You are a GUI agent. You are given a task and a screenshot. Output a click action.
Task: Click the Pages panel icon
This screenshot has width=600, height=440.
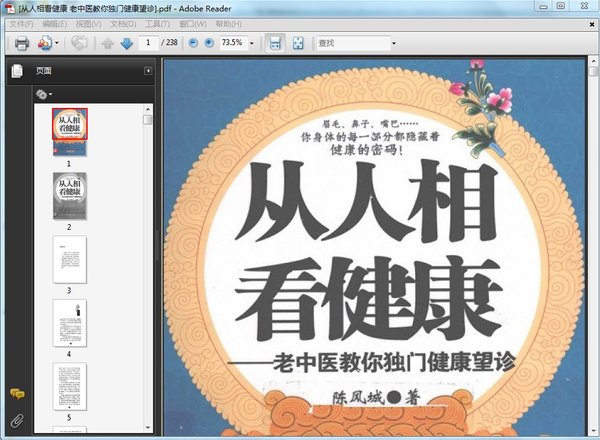click(x=17, y=71)
